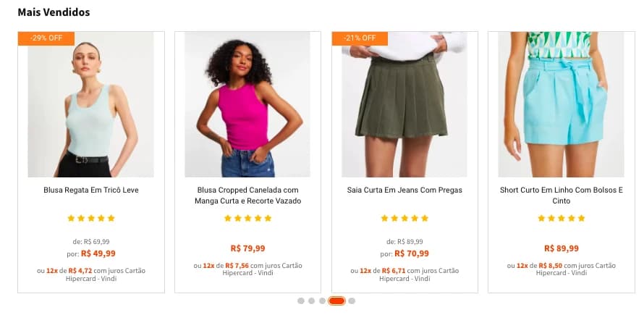Open the blue linen shorts photo
This screenshot has height=315, width=644.
tap(561, 104)
